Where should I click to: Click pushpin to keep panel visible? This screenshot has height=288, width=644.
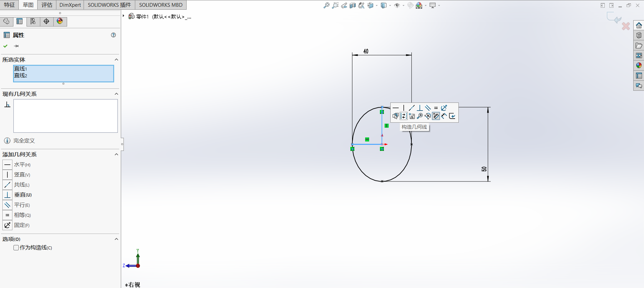(16, 46)
